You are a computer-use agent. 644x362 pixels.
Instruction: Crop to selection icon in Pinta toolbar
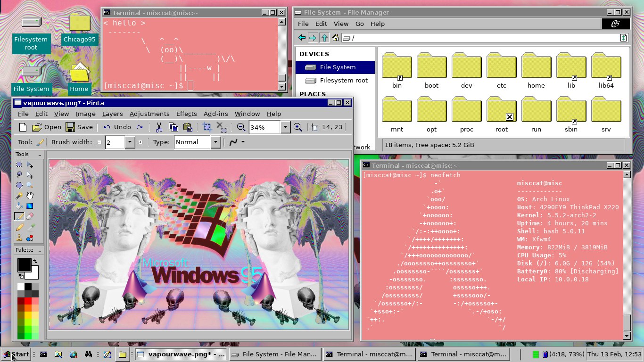pyautogui.click(x=207, y=127)
